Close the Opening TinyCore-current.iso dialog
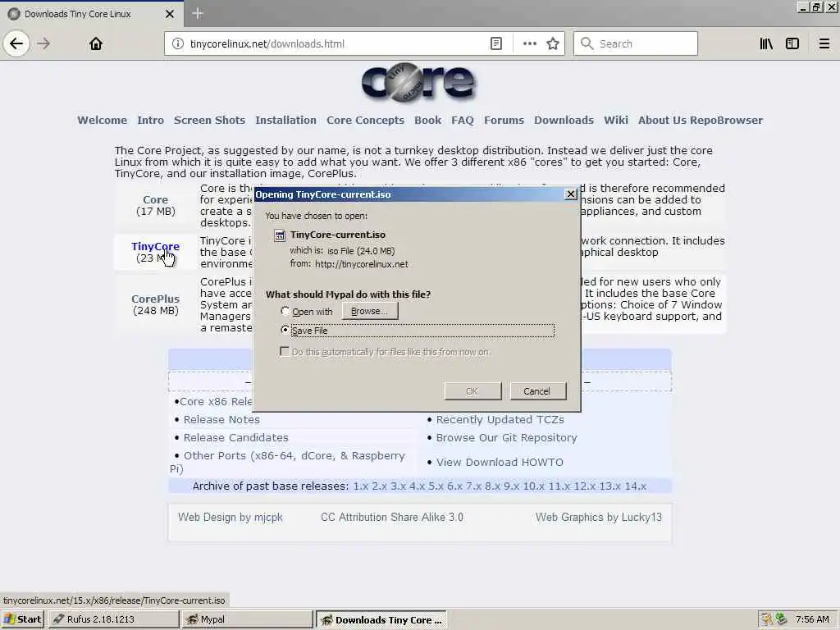The width and height of the screenshot is (840, 630). [x=571, y=194]
